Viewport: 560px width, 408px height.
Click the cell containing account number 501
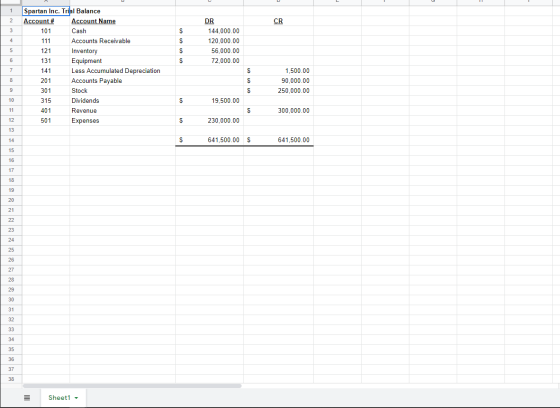tap(46, 121)
